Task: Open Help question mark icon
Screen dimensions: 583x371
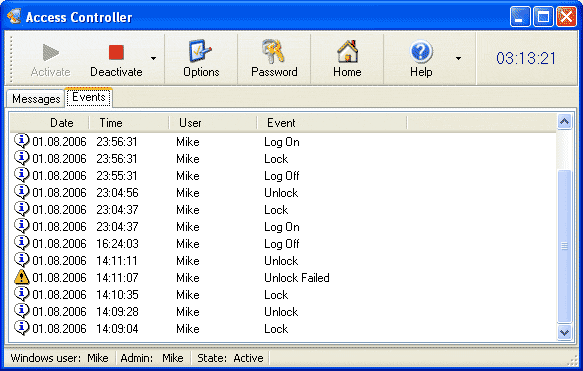Action: click(421, 51)
